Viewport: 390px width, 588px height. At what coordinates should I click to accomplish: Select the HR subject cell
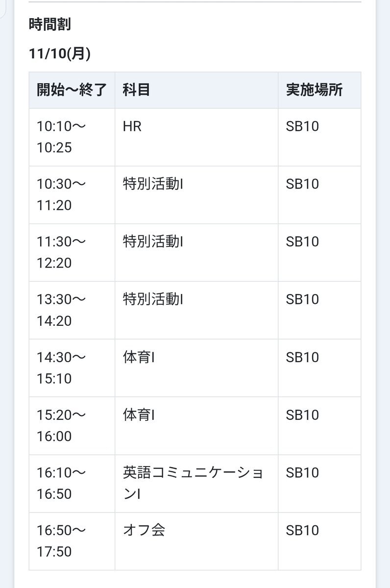click(x=132, y=126)
